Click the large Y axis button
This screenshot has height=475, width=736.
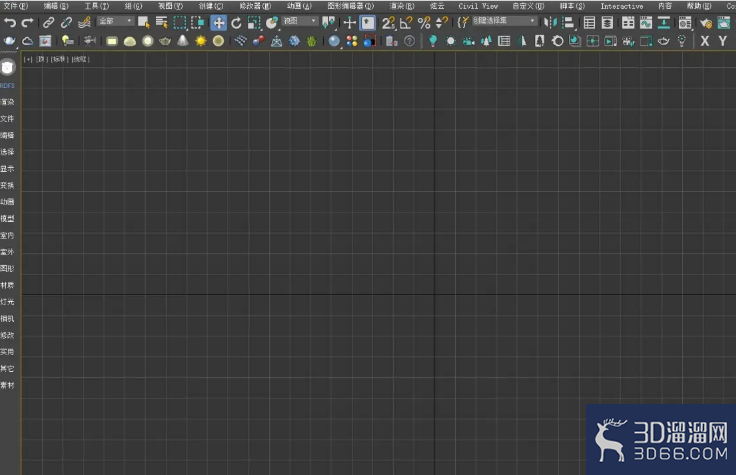(723, 41)
